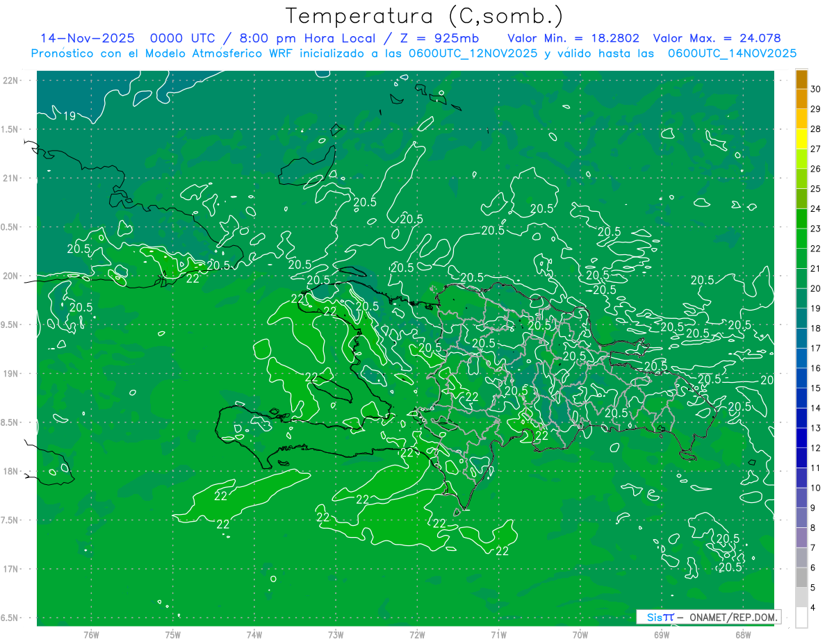The height and width of the screenshot is (644, 834).
Task: Click the '21N' latitude axis label
Action: click(x=10, y=179)
